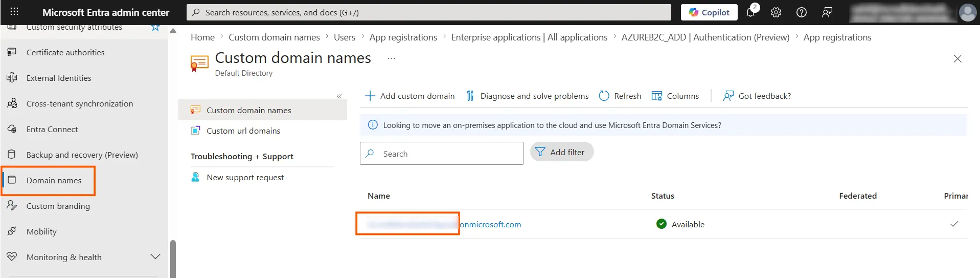Close the Custom domain names blade

(958, 59)
